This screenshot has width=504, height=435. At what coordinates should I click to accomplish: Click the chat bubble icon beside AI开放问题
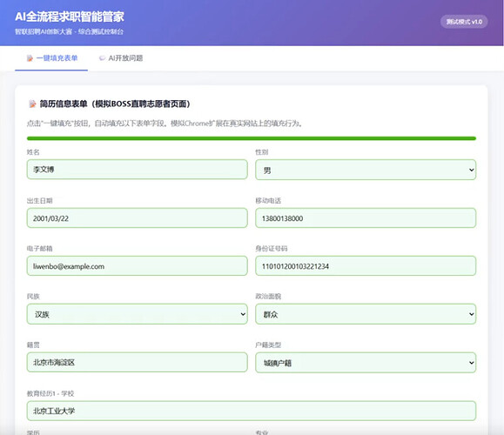tap(102, 58)
